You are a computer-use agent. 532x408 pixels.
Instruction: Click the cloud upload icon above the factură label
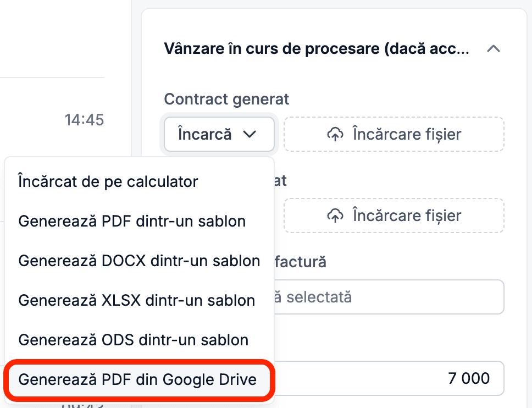(335, 216)
